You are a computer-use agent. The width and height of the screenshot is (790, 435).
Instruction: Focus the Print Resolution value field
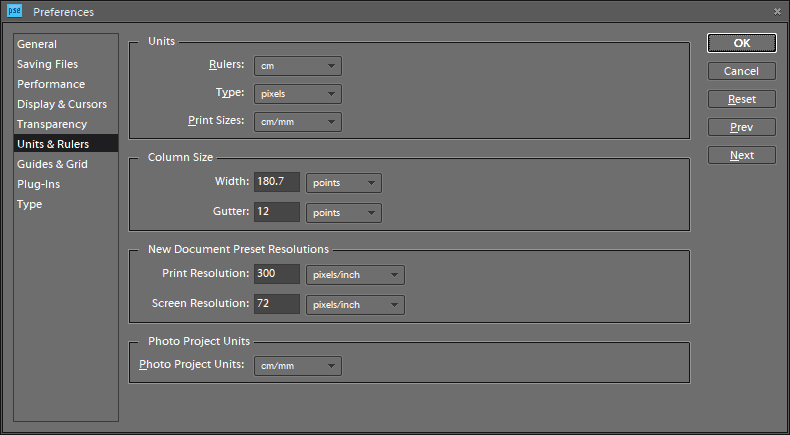tap(277, 275)
